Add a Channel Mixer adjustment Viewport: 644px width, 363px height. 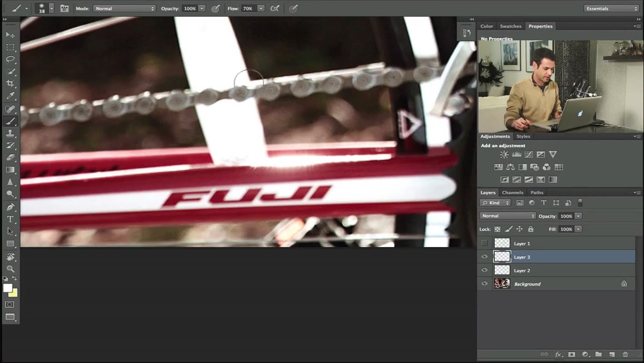point(546,167)
